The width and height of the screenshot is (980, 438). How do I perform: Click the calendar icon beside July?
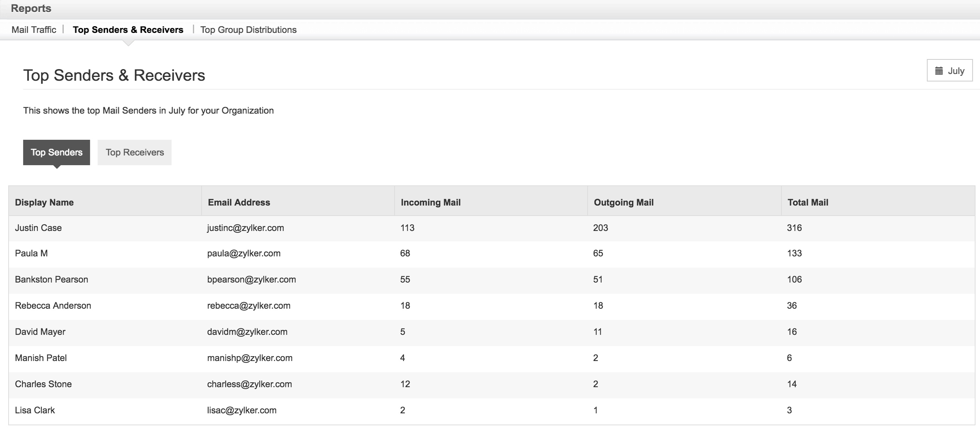[x=938, y=71]
